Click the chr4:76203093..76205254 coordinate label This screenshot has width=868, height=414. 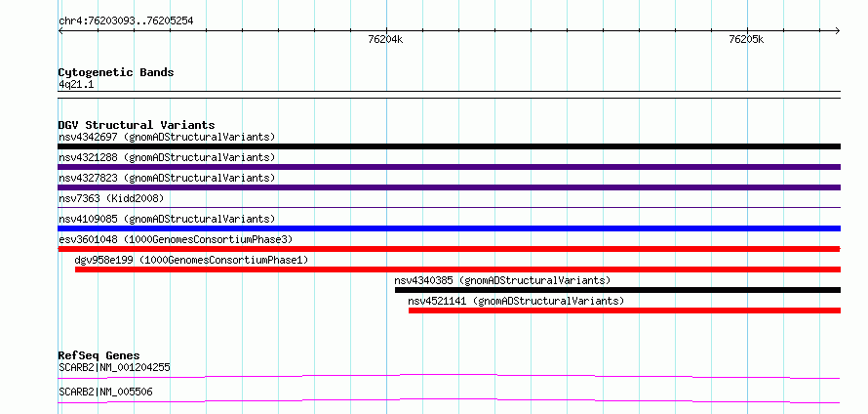(126, 21)
